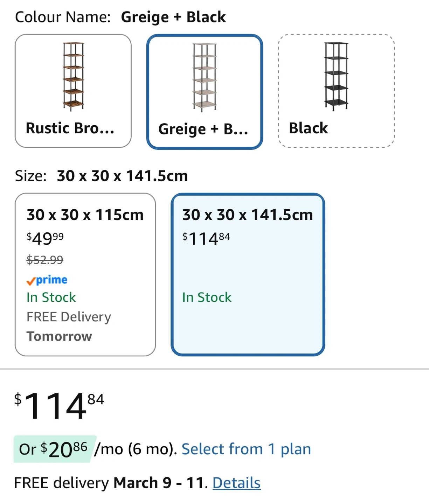
Task: Open the delivery "Details" link
Action: pos(236,483)
